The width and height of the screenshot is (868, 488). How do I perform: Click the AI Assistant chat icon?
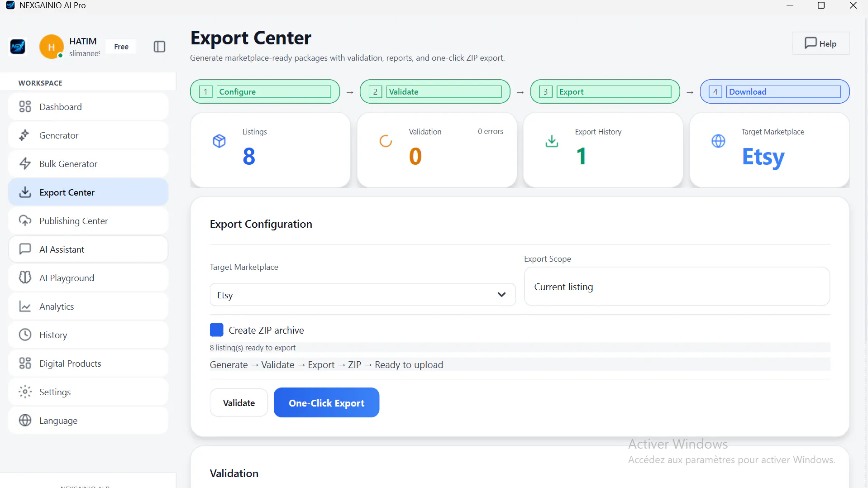coord(25,249)
